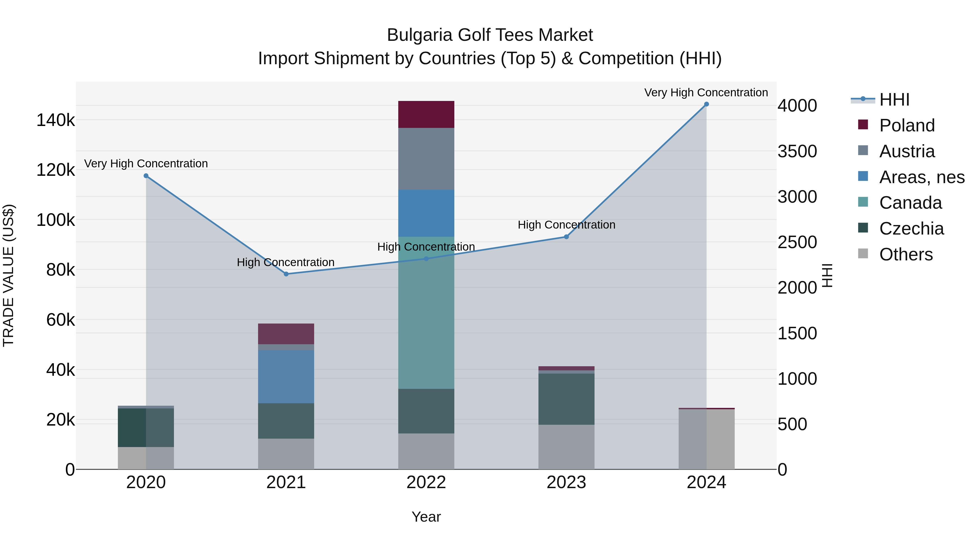Click the Austria segment of the 2022 bar

[x=426, y=159]
